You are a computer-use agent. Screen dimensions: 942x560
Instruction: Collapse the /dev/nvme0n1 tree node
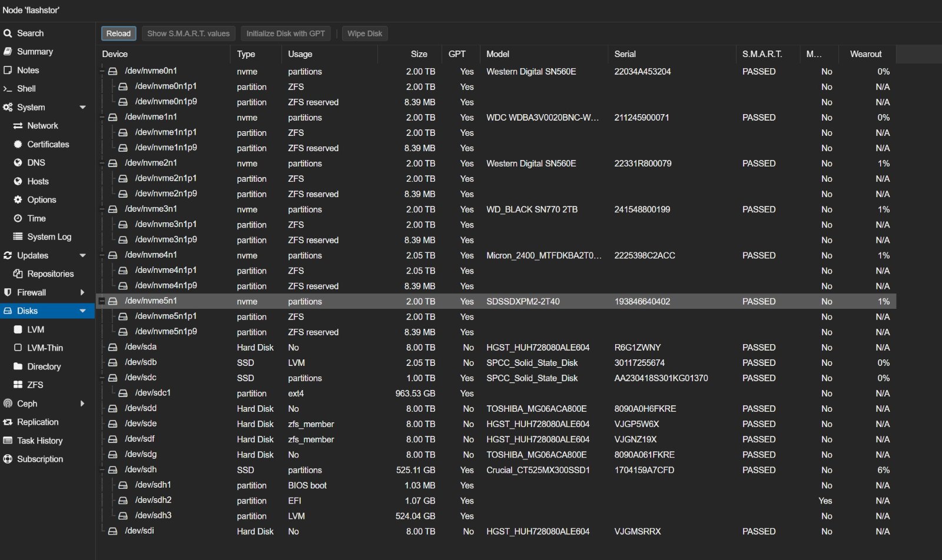[x=102, y=71]
